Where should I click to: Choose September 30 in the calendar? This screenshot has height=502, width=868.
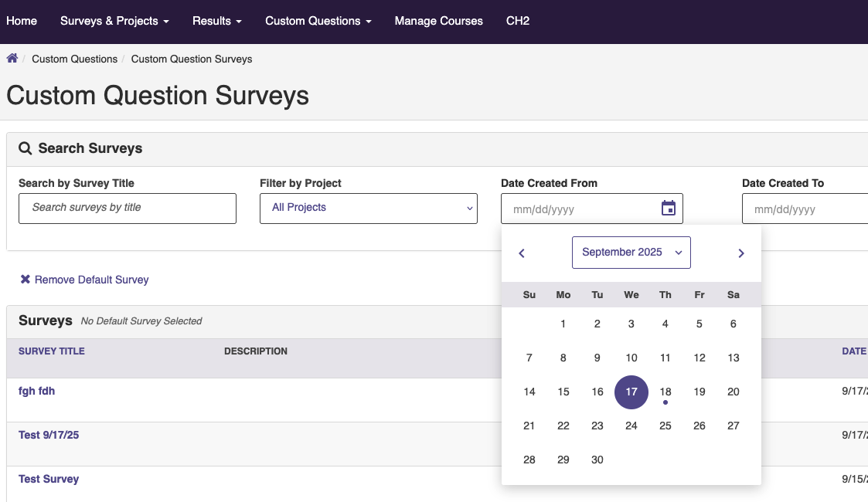pos(597,460)
